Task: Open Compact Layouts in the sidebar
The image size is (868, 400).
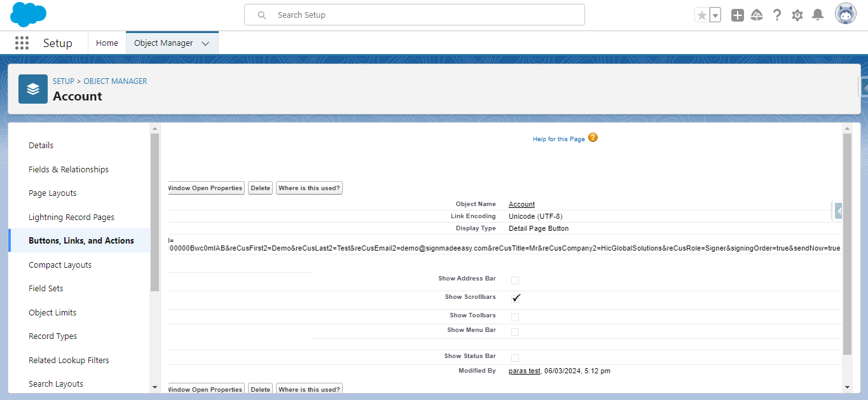Action: [60, 265]
